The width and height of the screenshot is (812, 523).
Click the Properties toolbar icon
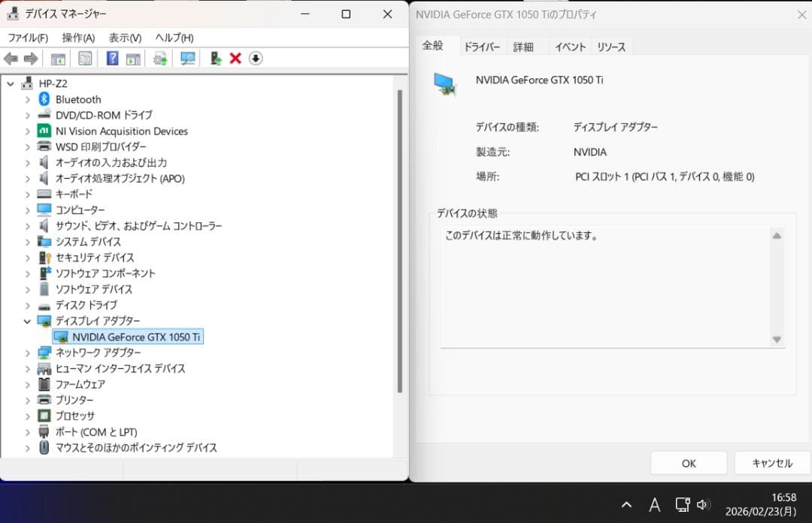(85, 59)
